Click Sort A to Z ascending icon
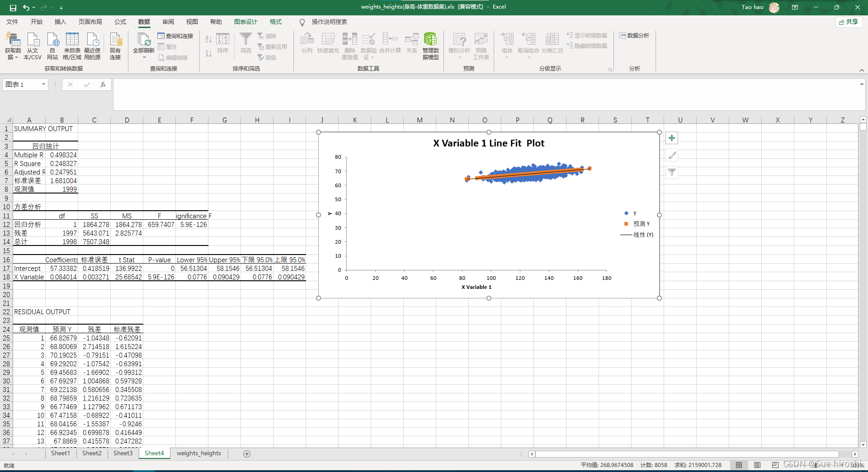Screen dimensions: 868x472 point(208,39)
